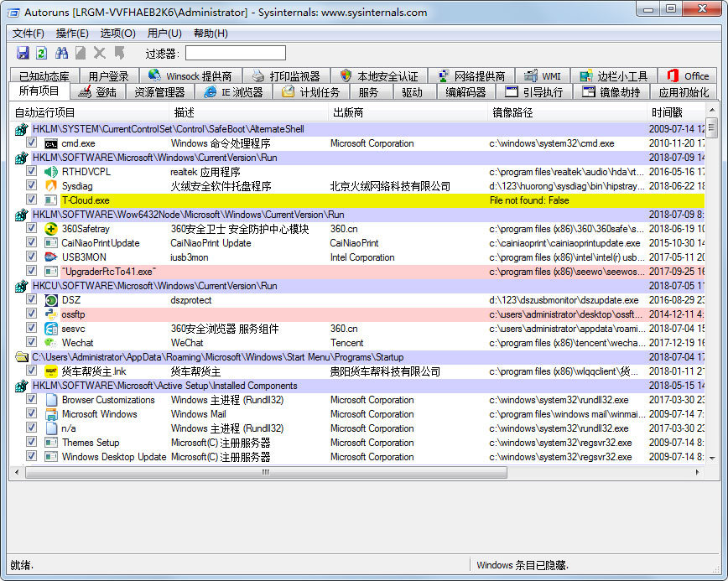Click the Startup folder icon
Screen dimensions: 728x581
click(x=22, y=357)
